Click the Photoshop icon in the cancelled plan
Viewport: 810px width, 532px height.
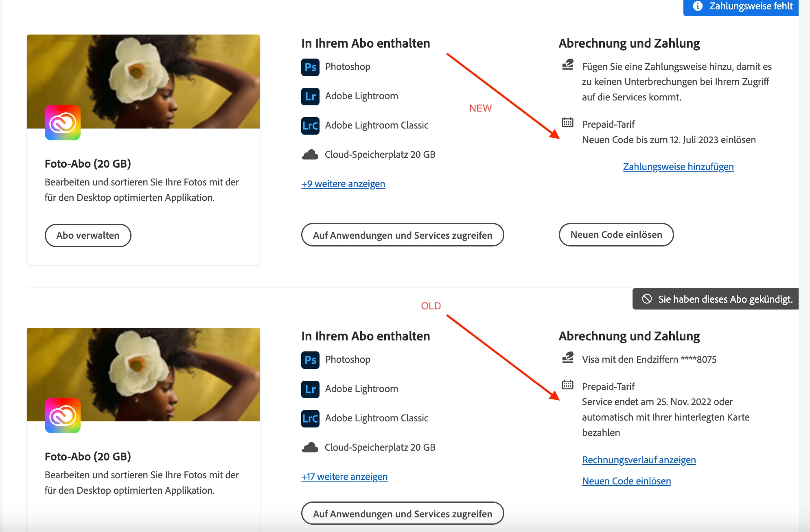pyautogui.click(x=310, y=360)
